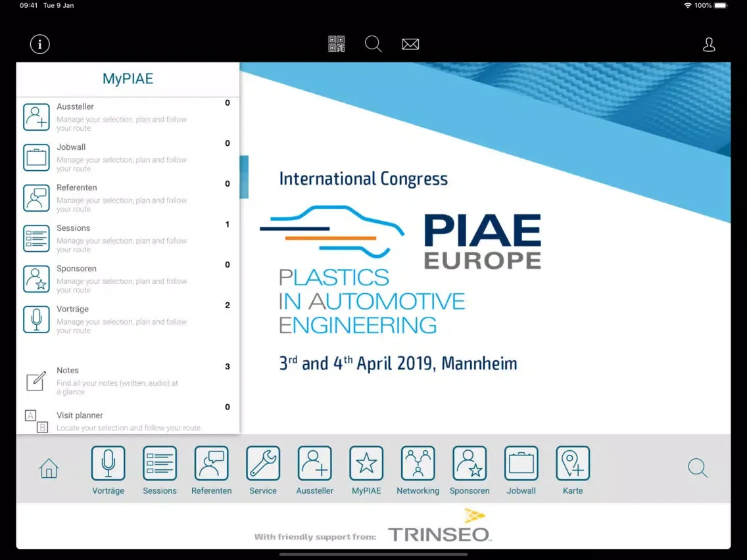Open Service wrench in bottom toolbar
The image size is (747, 560).
263,471
